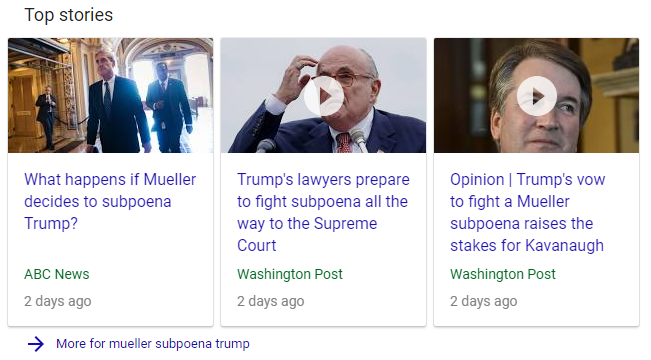Open the Opinion Kavanaugh stakes headline
This screenshot has width=651, height=360.
(x=527, y=212)
